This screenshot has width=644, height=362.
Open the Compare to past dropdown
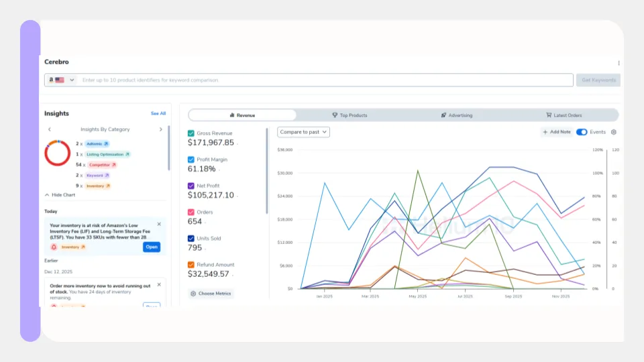pyautogui.click(x=304, y=132)
